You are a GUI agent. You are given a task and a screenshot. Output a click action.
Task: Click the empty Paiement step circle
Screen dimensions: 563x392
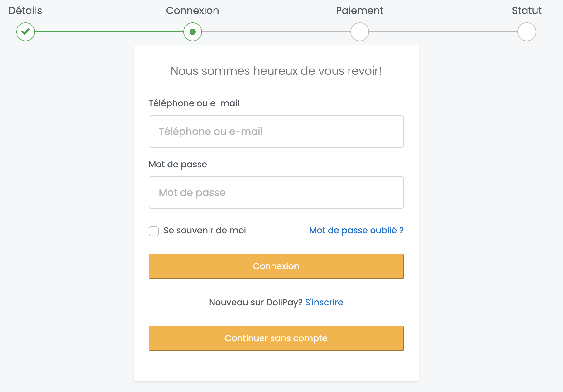point(360,32)
